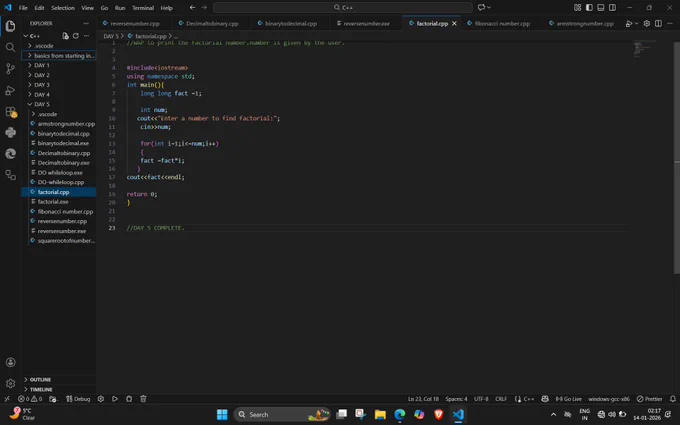Click the Go Live button
The width and height of the screenshot is (680, 425).
click(x=569, y=399)
